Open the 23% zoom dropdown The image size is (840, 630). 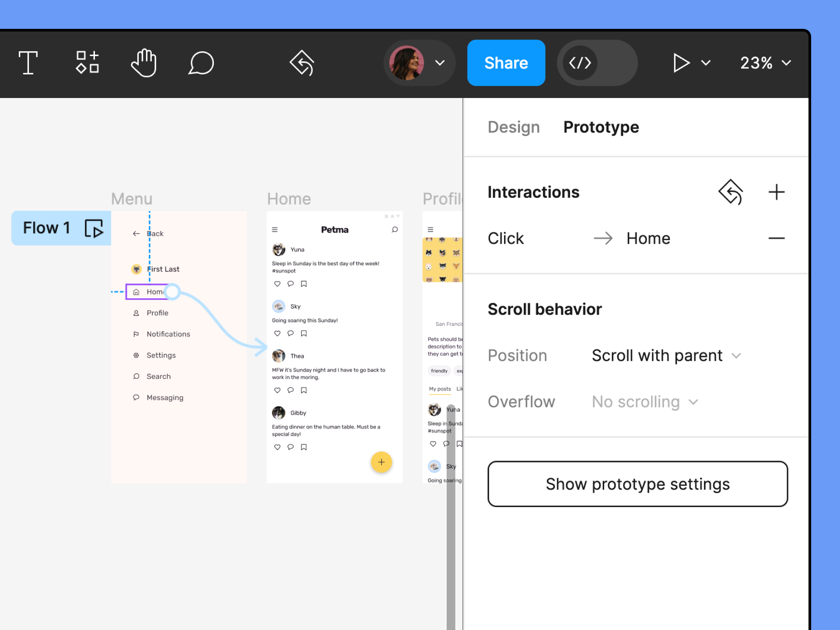(x=766, y=63)
